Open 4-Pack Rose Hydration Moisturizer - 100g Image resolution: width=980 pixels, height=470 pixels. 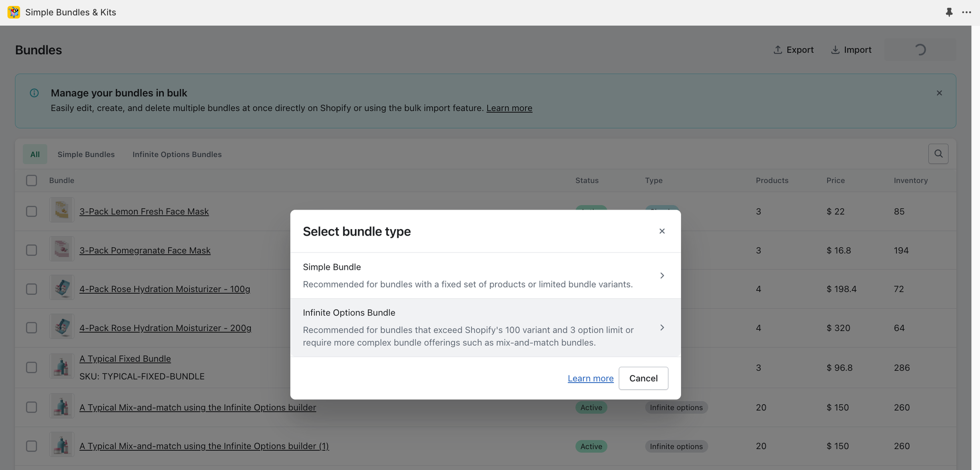[165, 289]
